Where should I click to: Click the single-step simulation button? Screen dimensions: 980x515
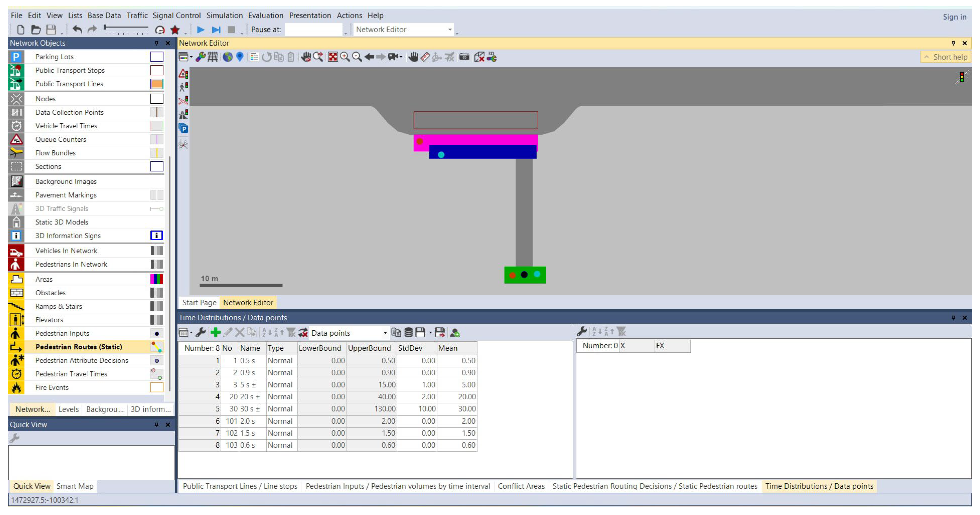(x=216, y=29)
